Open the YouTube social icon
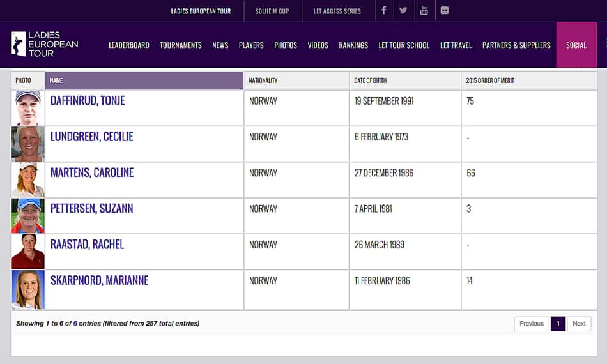The image size is (607, 364). point(424,10)
